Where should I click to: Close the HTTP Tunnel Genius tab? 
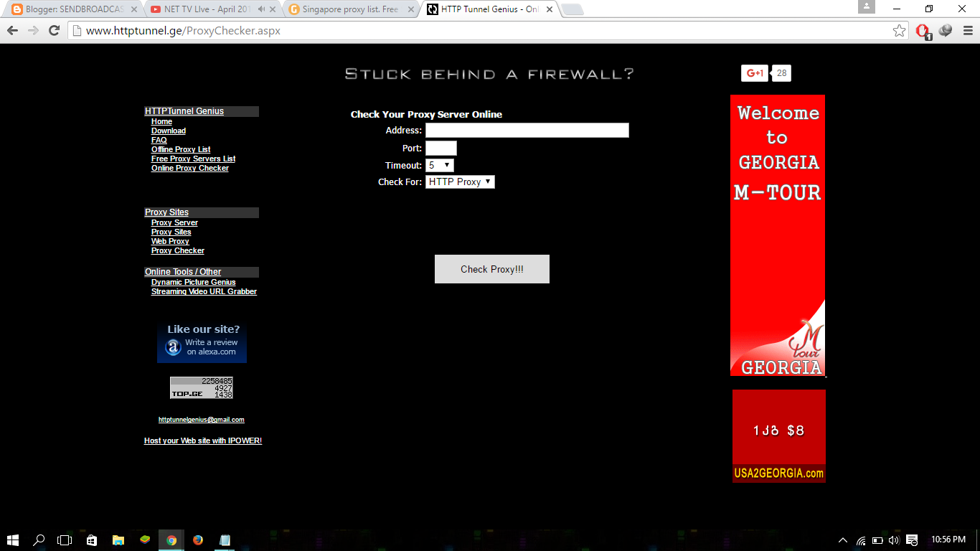(549, 9)
